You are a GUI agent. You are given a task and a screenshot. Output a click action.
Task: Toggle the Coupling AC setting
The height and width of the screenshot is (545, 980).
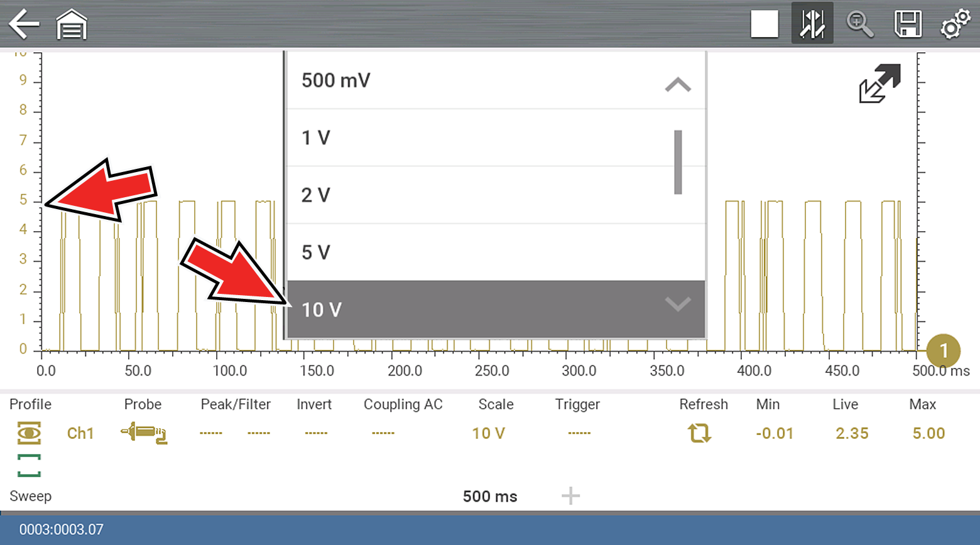point(383,433)
